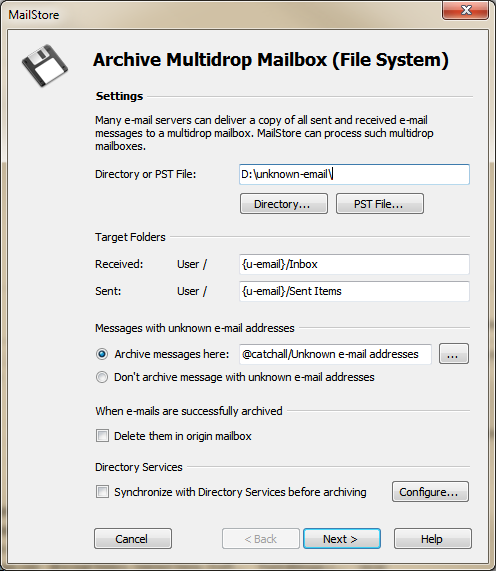The height and width of the screenshot is (571, 496).
Task: Click into the Received target folder field
Action: [354, 264]
